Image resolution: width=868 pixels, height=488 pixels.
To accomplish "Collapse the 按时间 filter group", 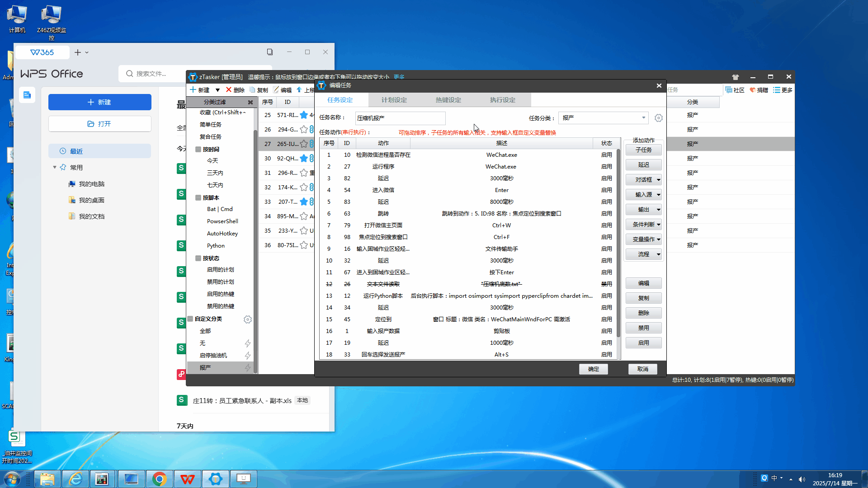I will (198, 149).
